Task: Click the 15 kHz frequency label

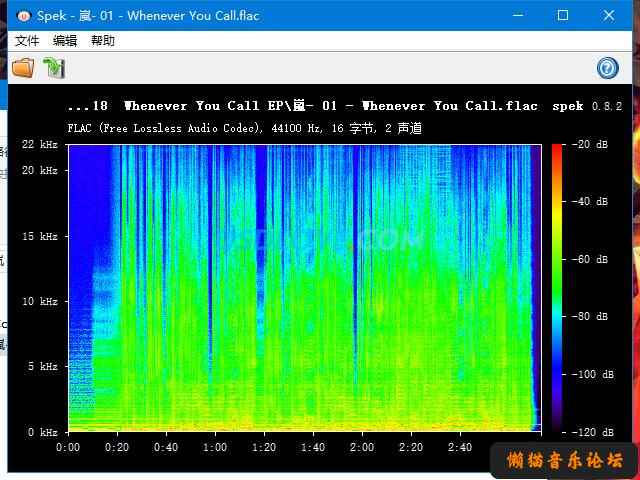Action: [x=40, y=236]
